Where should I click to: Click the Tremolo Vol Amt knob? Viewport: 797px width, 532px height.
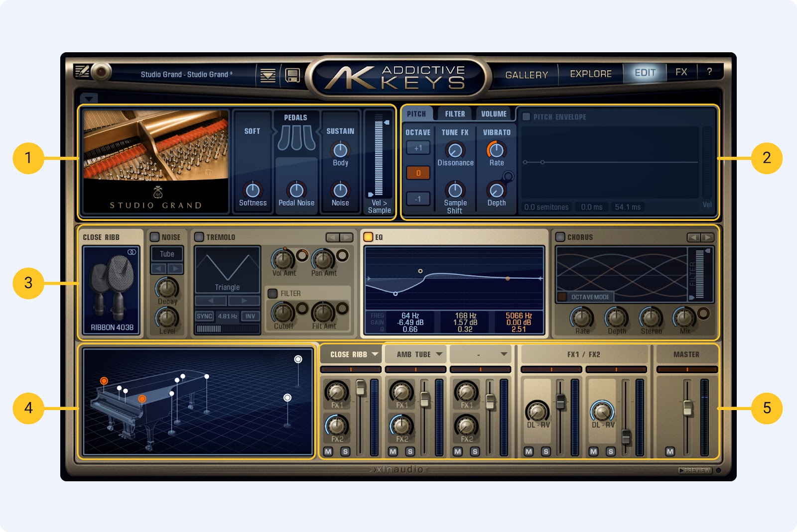283,259
